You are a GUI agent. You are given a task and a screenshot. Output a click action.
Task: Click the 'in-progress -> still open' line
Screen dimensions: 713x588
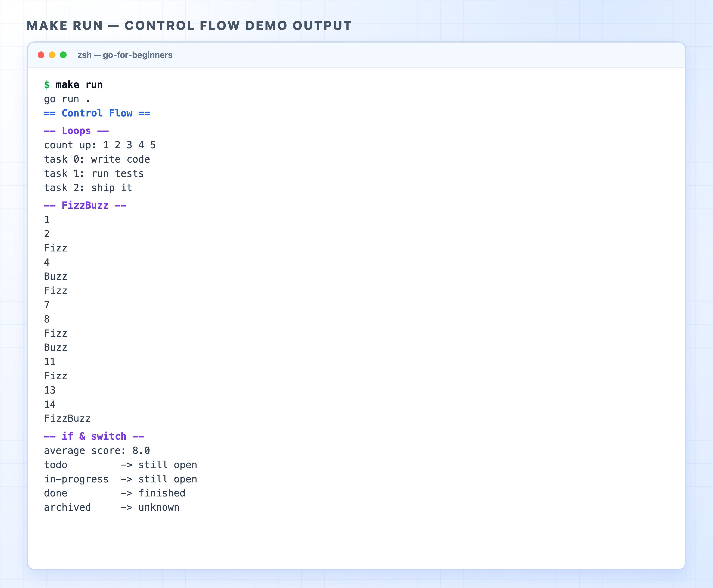click(121, 479)
